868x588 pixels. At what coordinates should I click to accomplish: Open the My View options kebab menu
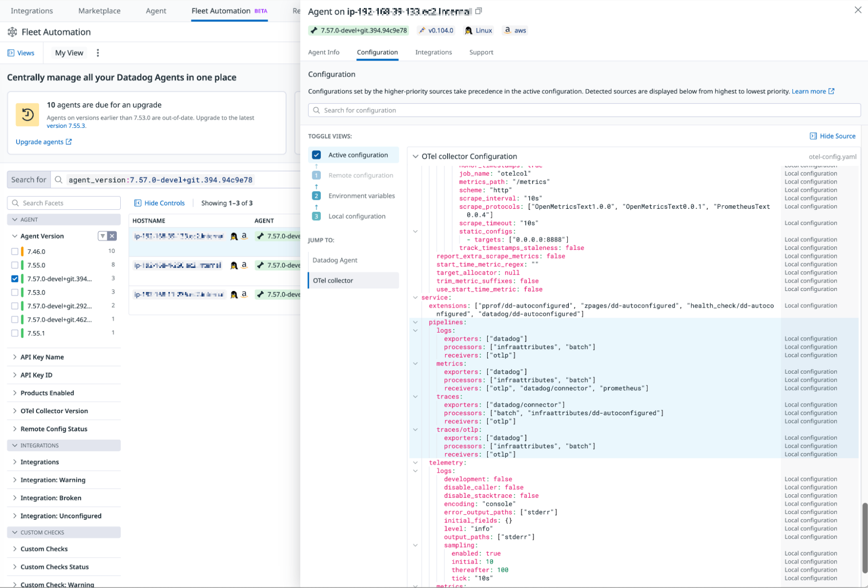pyautogui.click(x=98, y=53)
